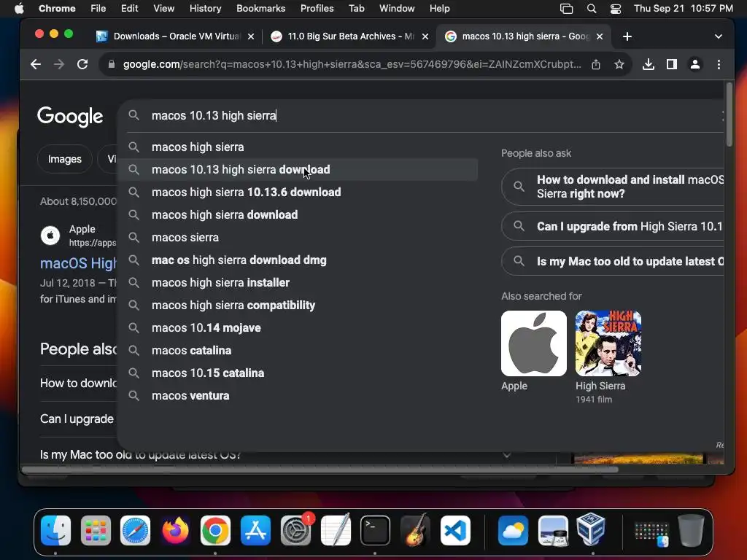The image size is (747, 560).
Task: Close the macos 10.13 high sierra tab
Action: 600,36
